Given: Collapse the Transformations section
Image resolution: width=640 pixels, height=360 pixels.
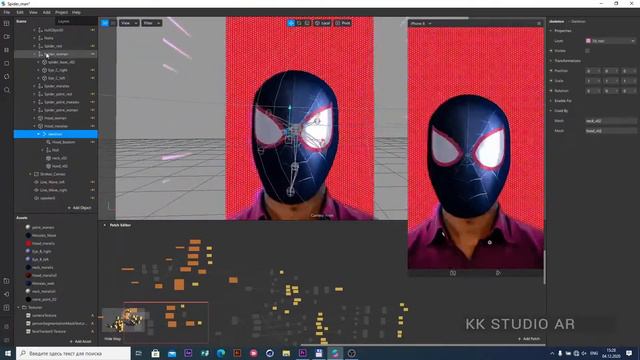Looking at the screenshot, I should coord(551,60).
